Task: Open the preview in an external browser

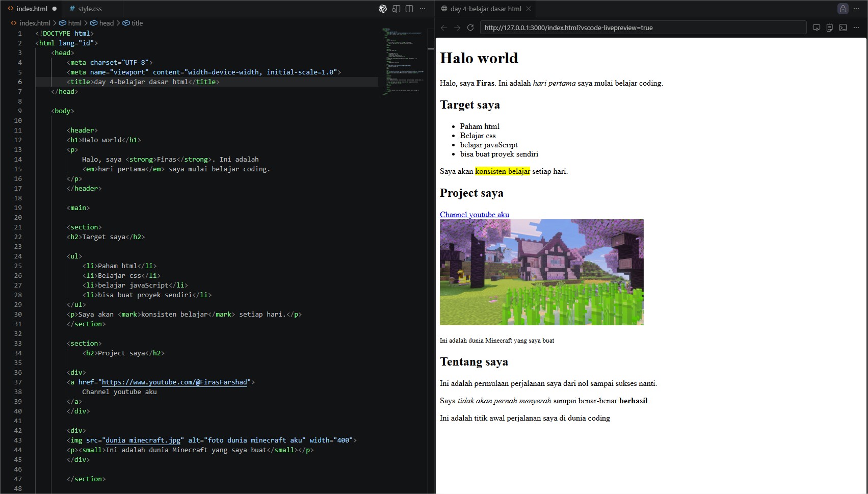Action: coord(817,28)
